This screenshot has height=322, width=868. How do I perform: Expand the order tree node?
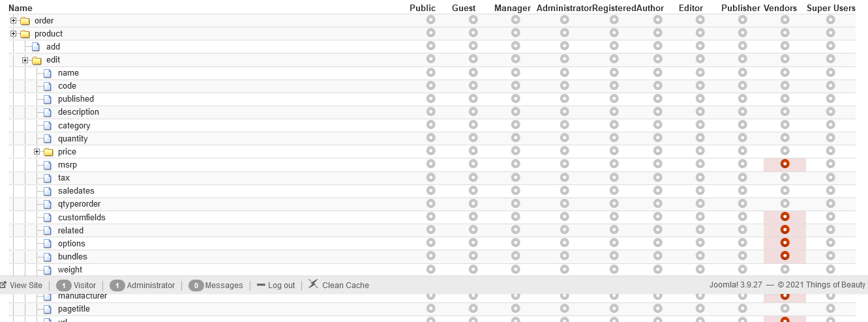pos(14,21)
